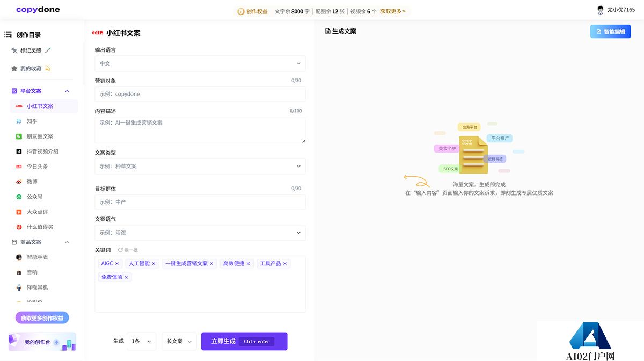644x361 pixels.
Task: Click the 商品文案 section icon
Action: [x=14, y=242]
